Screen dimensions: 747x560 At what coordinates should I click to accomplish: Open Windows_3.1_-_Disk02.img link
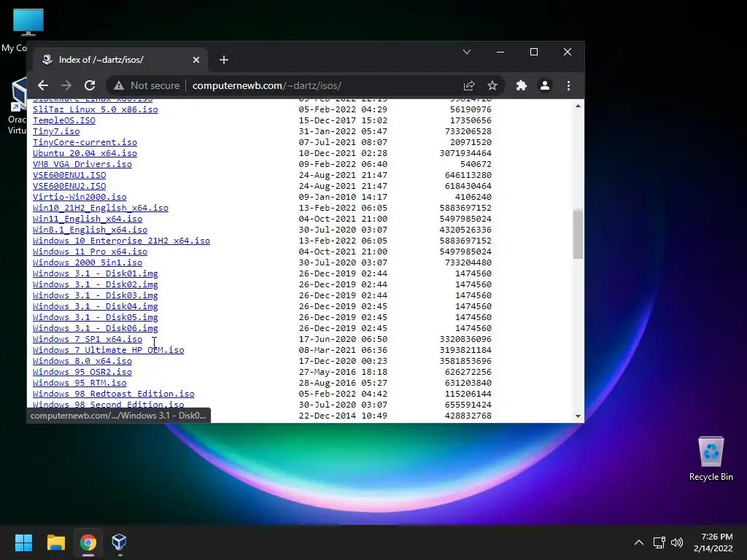coord(96,285)
